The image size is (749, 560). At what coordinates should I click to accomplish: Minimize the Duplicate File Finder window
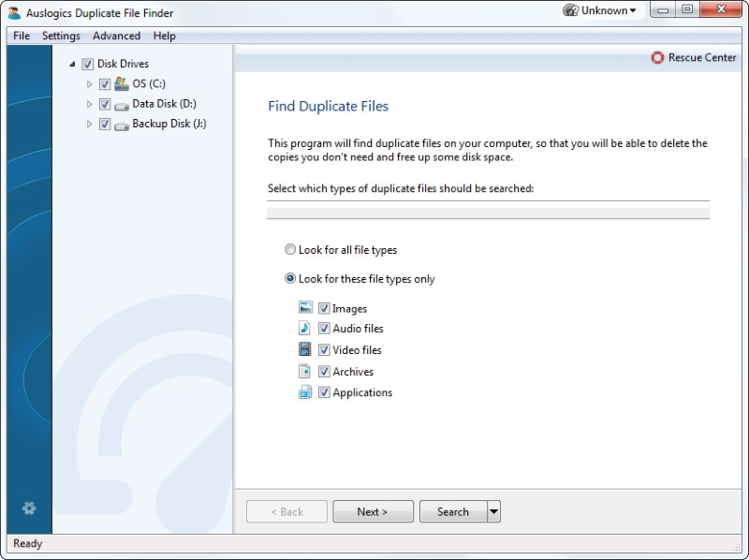[663, 9]
